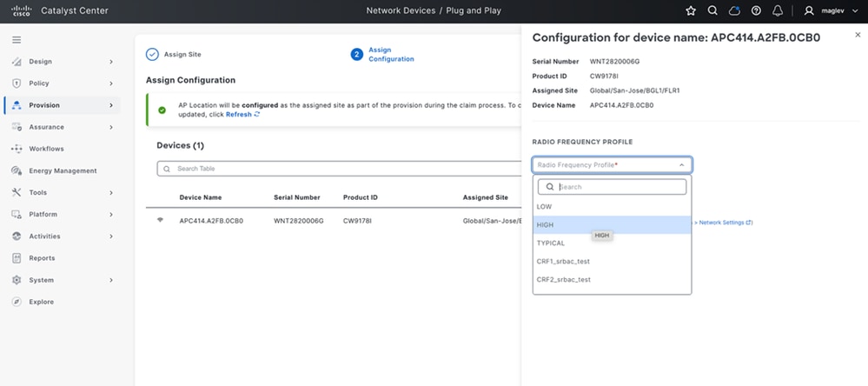Open the help question mark icon
Screen dimensions: 868x386
pos(756,10)
